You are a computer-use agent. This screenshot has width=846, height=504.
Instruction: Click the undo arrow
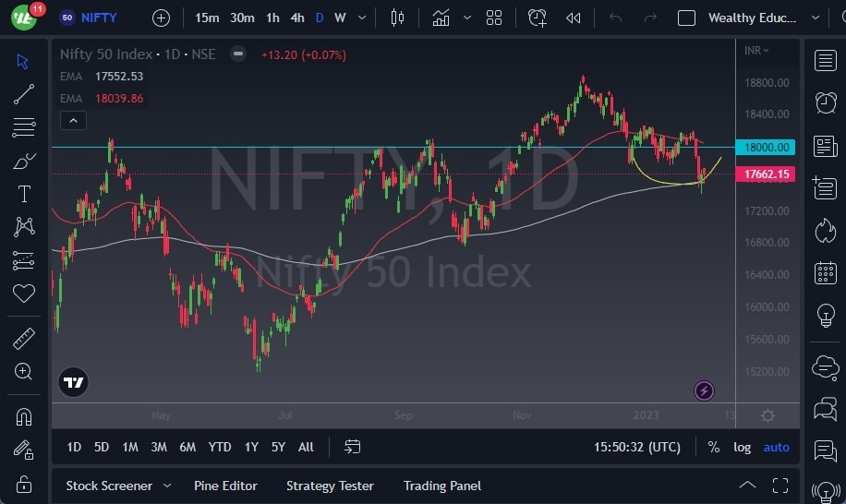615,18
